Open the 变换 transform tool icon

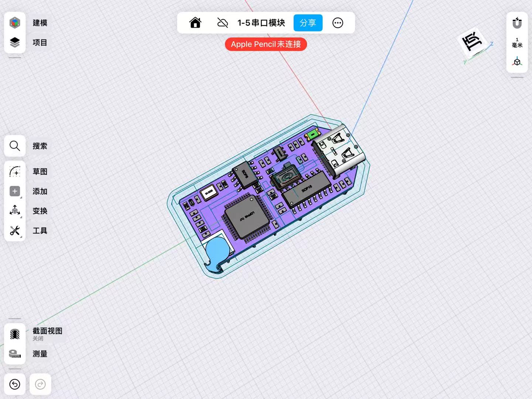point(15,211)
